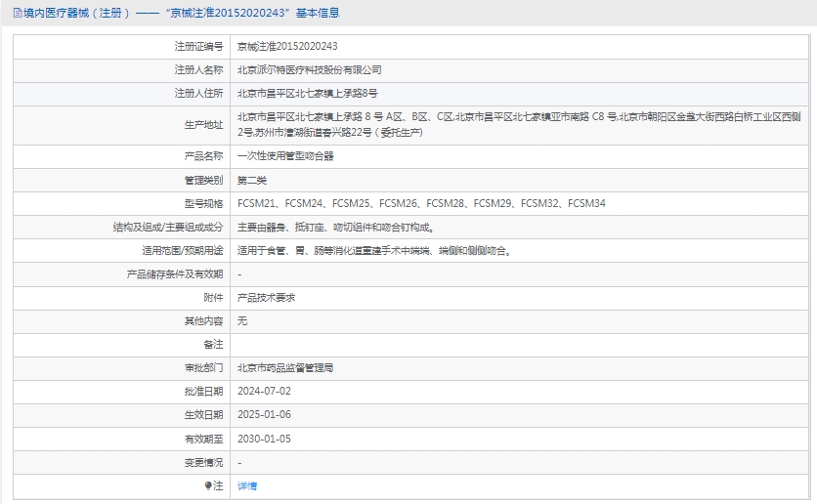The width and height of the screenshot is (817, 504).
Task: Select the 结构及组成 description text
Action: 335,227
